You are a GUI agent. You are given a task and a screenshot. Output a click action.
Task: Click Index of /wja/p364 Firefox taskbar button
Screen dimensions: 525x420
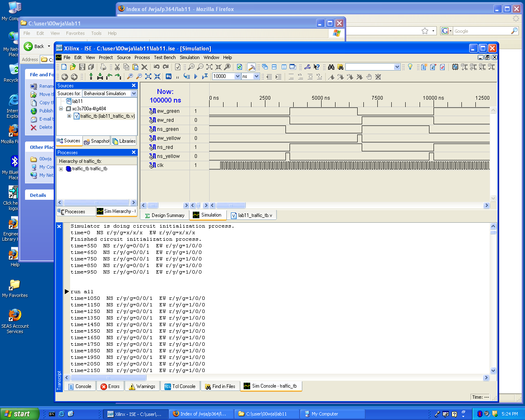(x=201, y=414)
